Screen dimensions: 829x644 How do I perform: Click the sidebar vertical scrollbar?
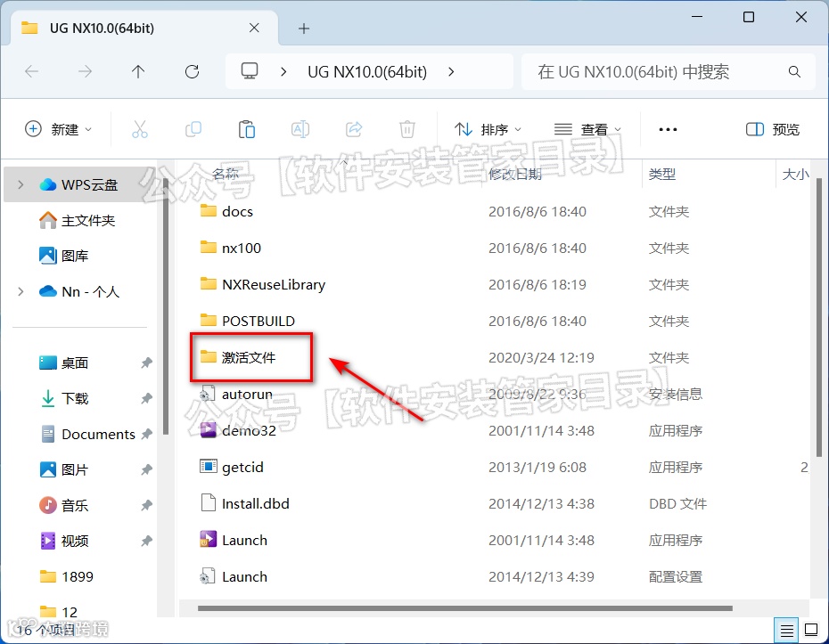coord(166,306)
